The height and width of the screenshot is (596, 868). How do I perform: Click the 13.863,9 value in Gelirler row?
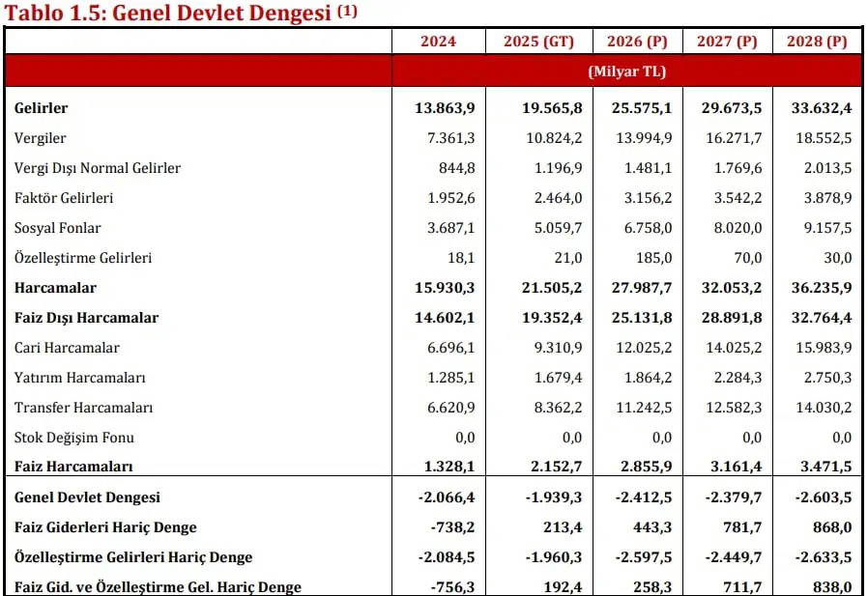tap(441, 108)
